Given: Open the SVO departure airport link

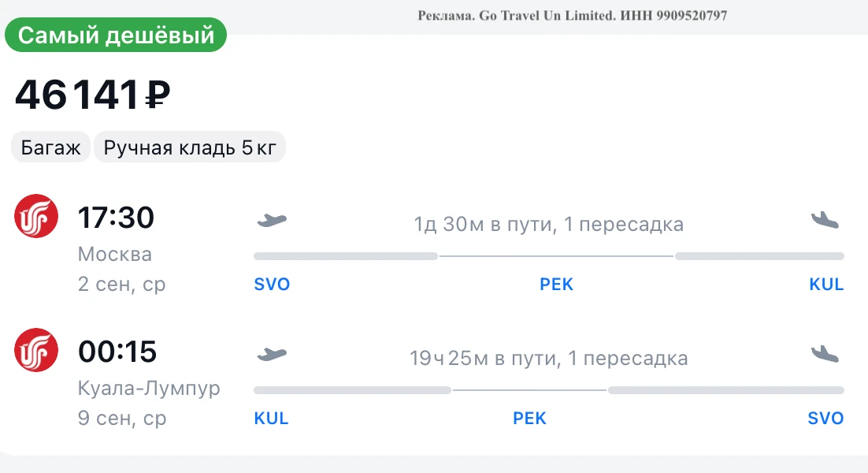Looking at the screenshot, I should pyautogui.click(x=272, y=284).
